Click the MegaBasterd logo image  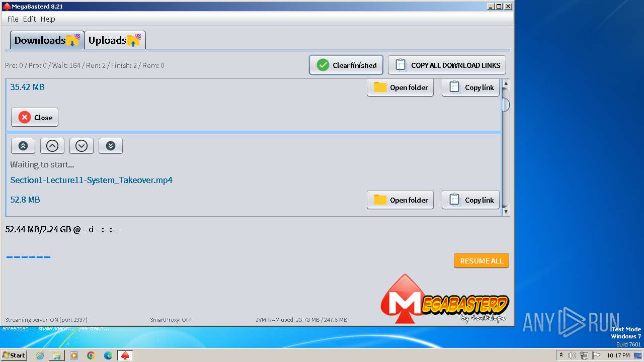[445, 299]
